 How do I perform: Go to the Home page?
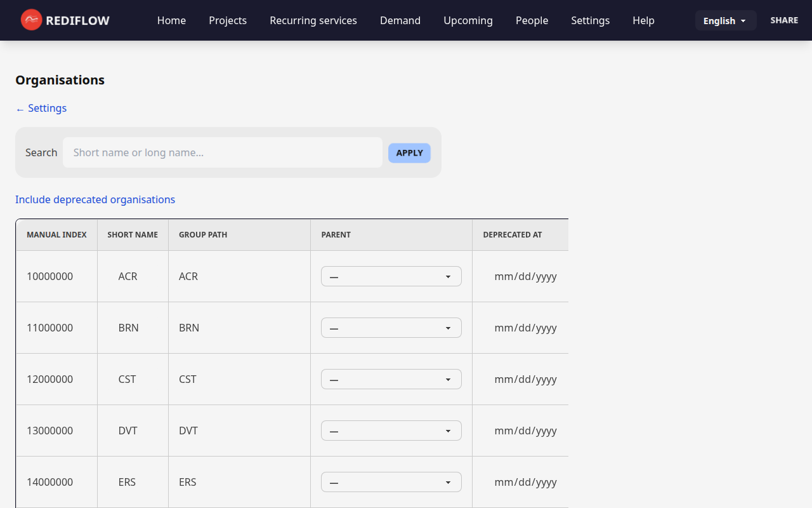pyautogui.click(x=171, y=20)
